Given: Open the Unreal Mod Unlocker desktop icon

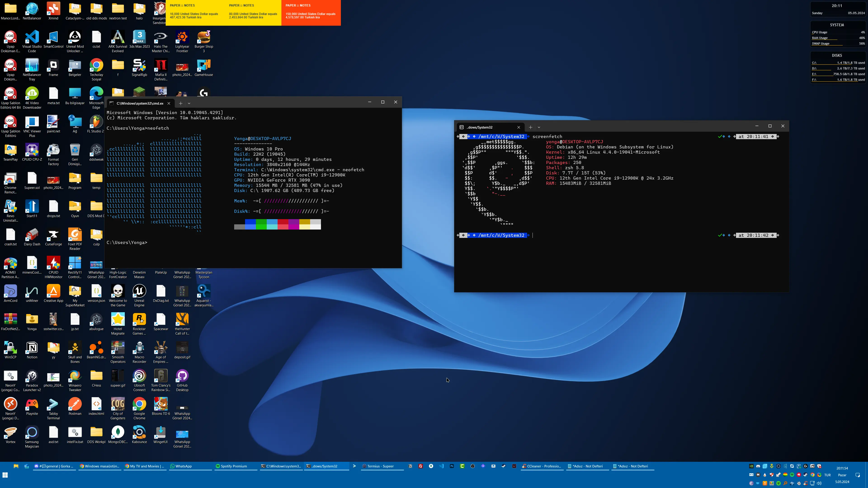Looking at the screenshot, I should coord(75,41).
